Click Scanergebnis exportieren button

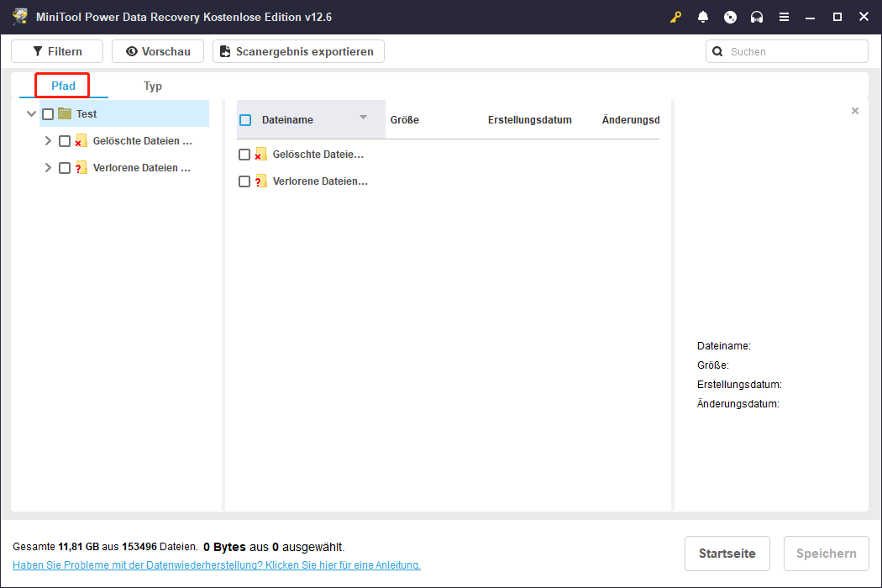298,51
